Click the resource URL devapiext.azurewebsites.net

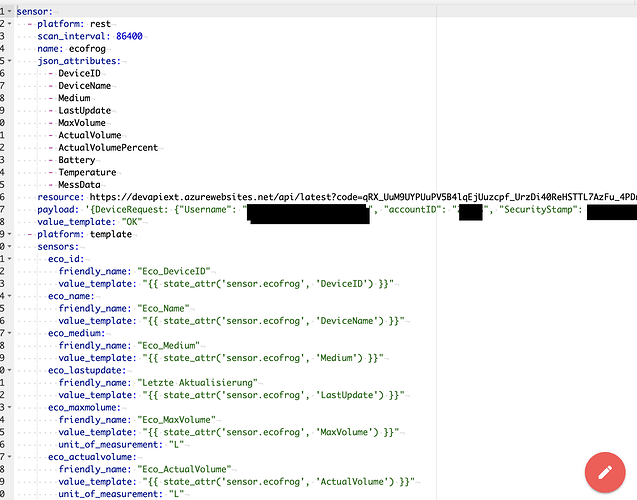coord(363,197)
